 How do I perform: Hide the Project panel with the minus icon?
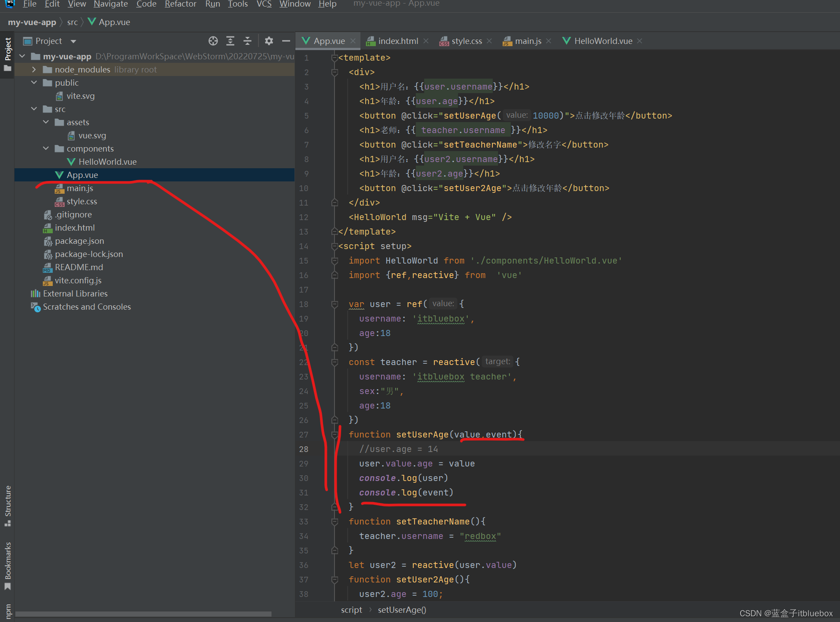pyautogui.click(x=286, y=41)
